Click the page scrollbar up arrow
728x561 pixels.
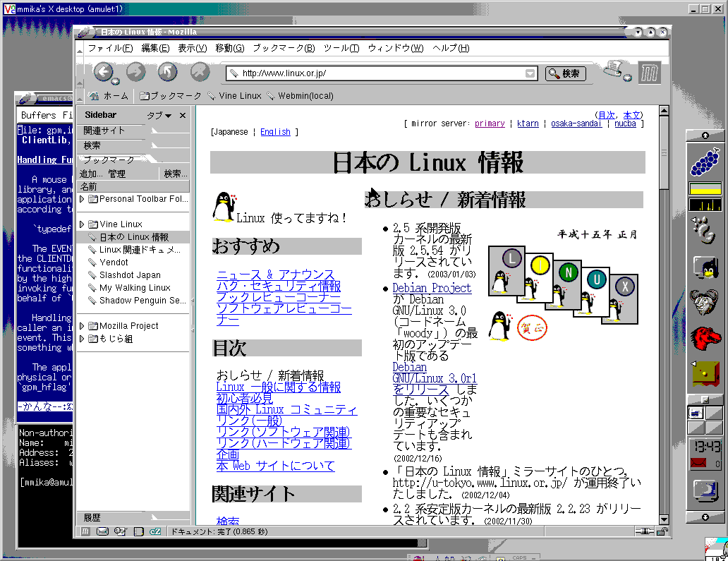664,111
